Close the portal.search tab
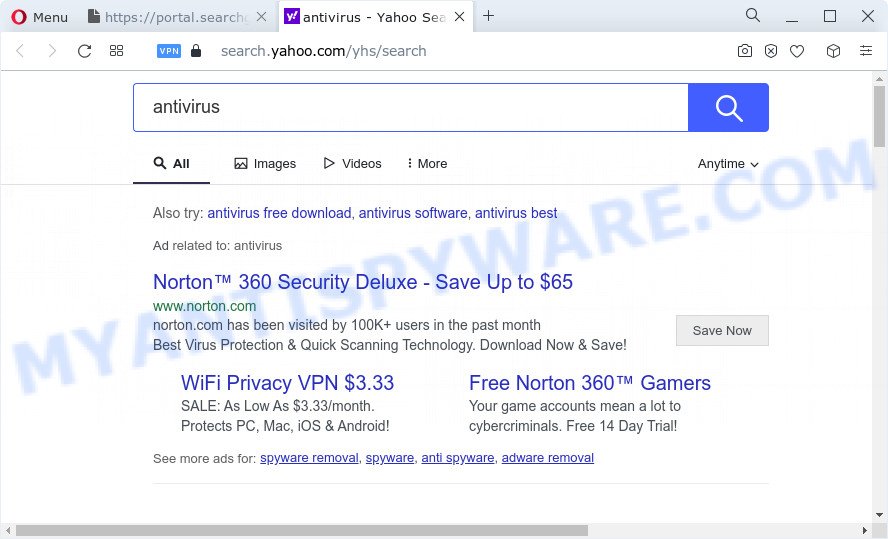 coord(261,17)
